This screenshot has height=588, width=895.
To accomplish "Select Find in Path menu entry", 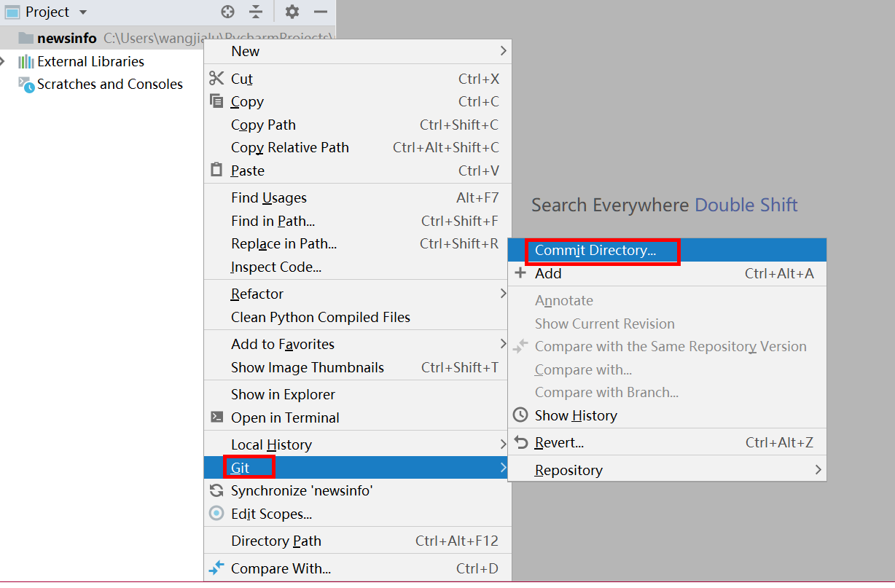I will coord(273,221).
